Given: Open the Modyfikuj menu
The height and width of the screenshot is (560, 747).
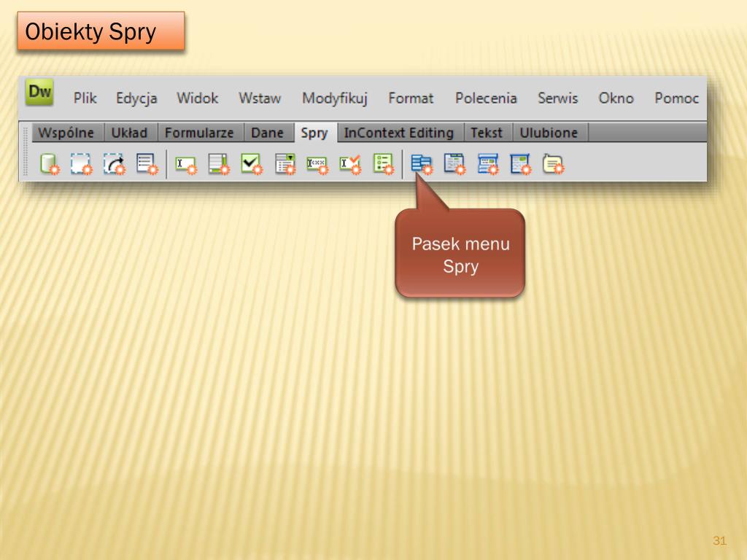Looking at the screenshot, I should [x=334, y=98].
